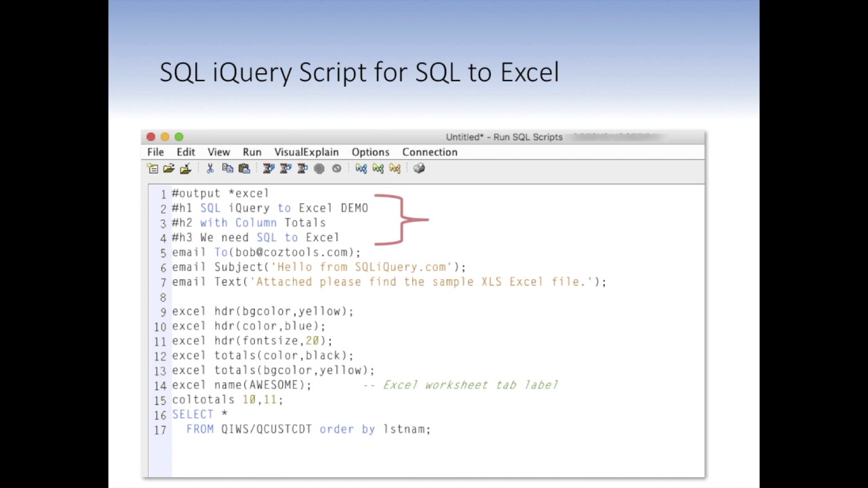The width and height of the screenshot is (868, 488).
Task: Cut selection with the scissors icon
Action: pos(210,169)
